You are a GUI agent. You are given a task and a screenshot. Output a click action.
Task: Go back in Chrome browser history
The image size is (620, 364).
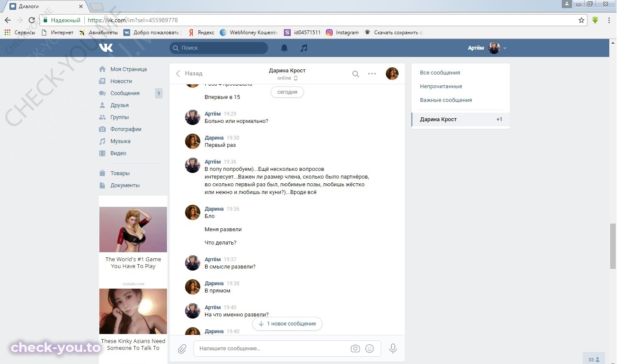(x=8, y=20)
